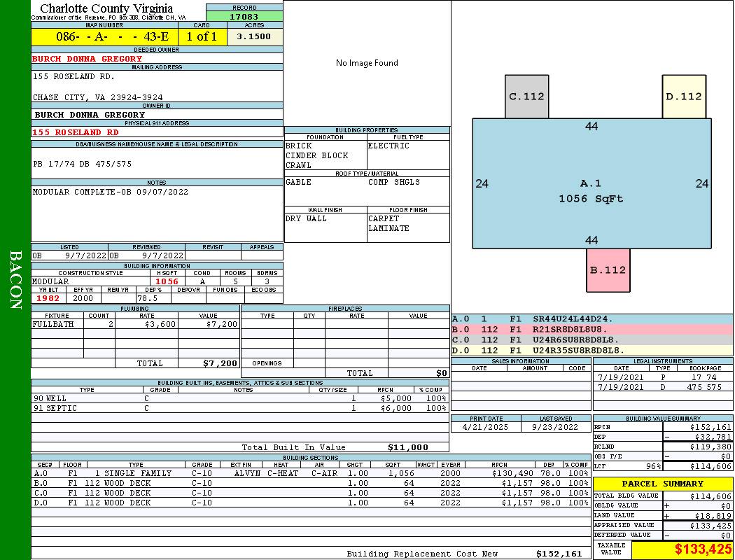Click 1 SINGLE FAMILY in building sections
This screenshot has width=735, height=560.
tap(133, 473)
